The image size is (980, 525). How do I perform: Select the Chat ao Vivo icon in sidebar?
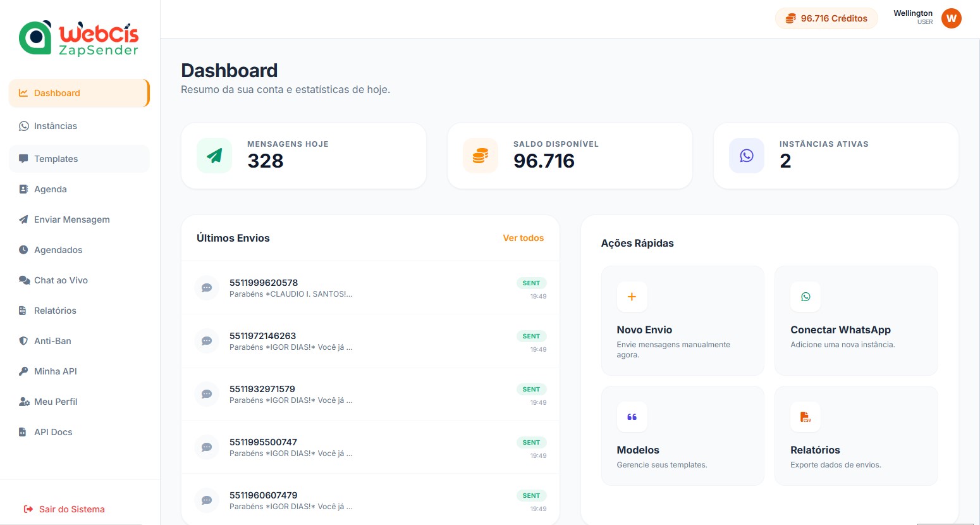tap(23, 280)
